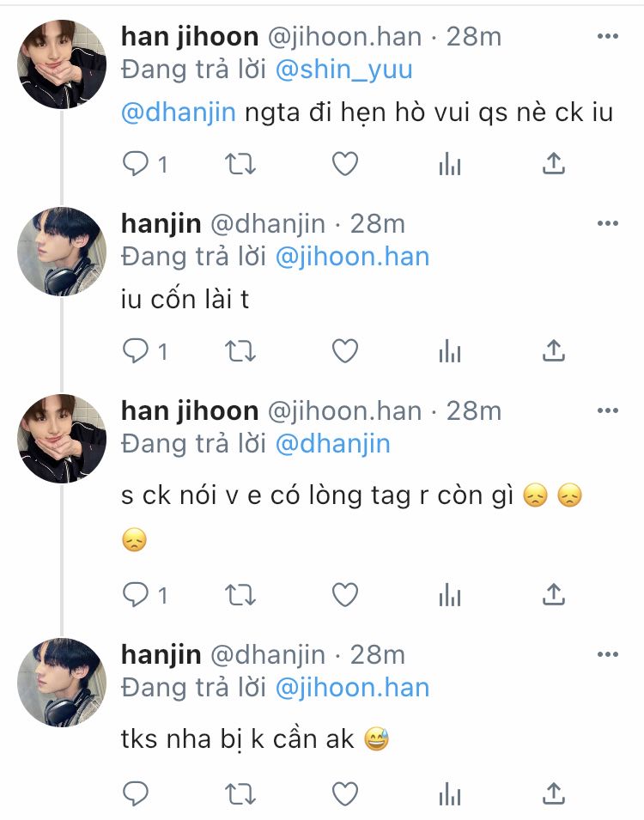The width and height of the screenshot is (644, 820).
Task: Open hanjin's avatar on the last tweet
Action: (x=62, y=683)
